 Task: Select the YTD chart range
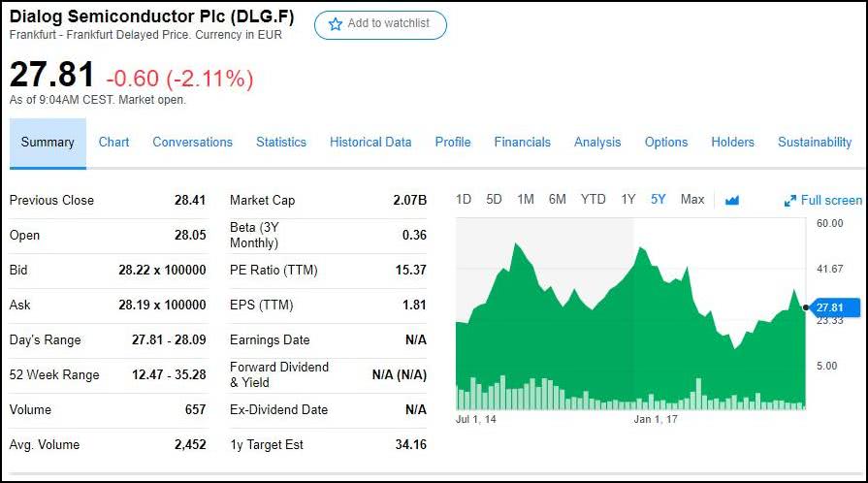click(x=593, y=200)
